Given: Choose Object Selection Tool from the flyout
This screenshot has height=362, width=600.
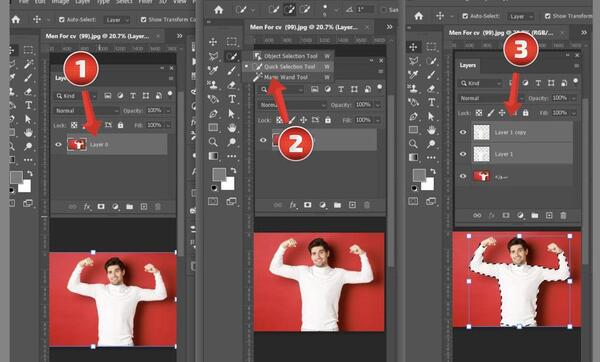Looking at the screenshot, I should pyautogui.click(x=290, y=56).
